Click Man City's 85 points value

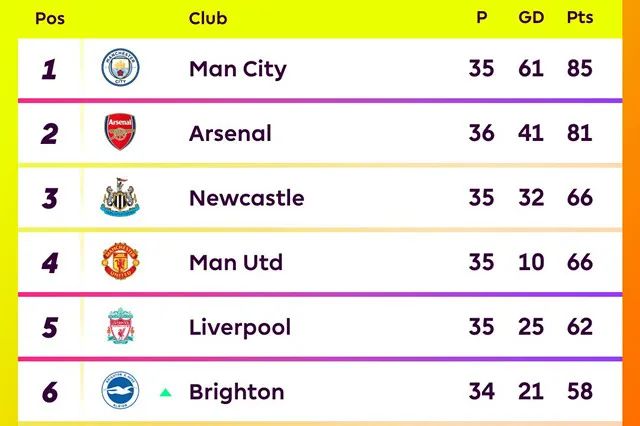(580, 68)
